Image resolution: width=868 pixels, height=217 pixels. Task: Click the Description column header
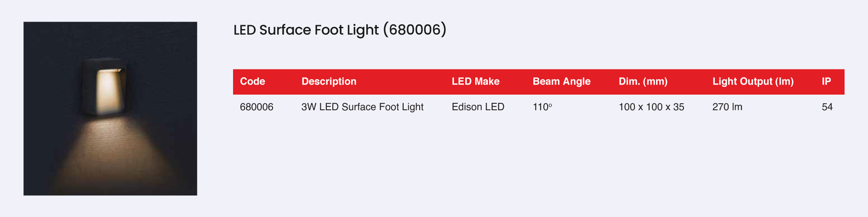point(329,82)
